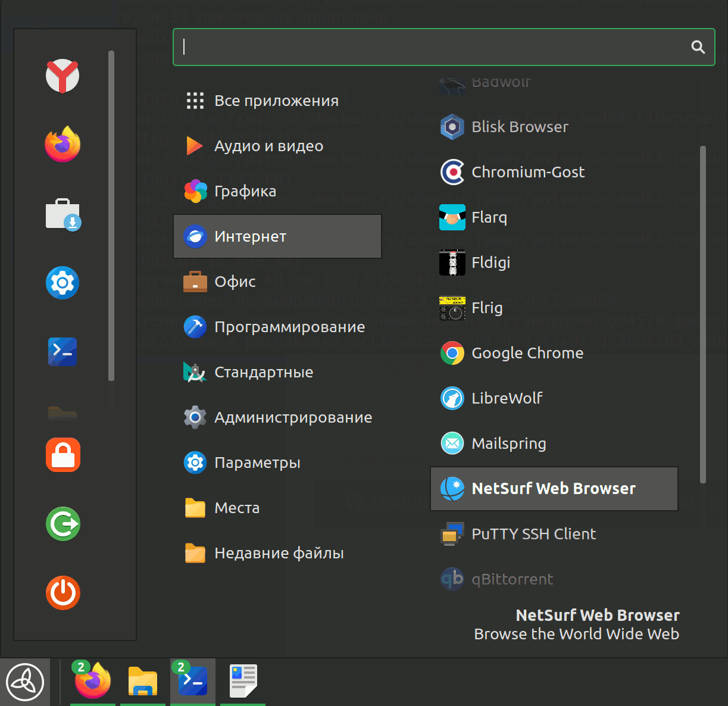Open the software manager briefcase icon
728x706 pixels.
63,214
